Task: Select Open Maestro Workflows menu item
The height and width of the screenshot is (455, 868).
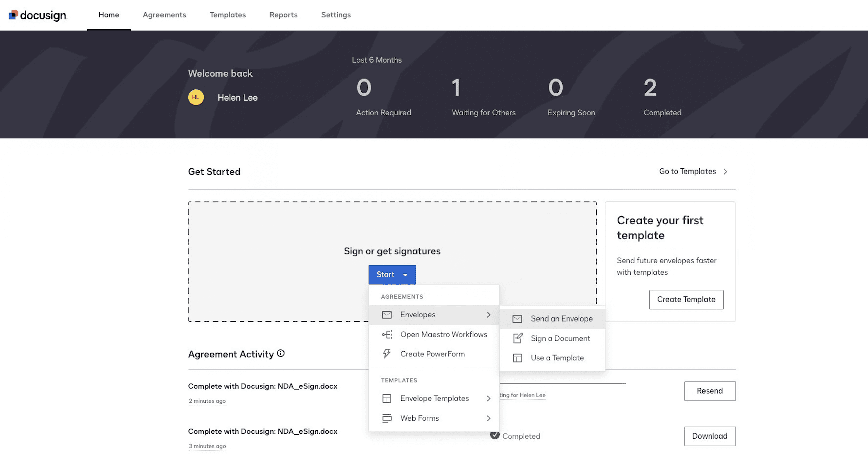Action: point(443,334)
